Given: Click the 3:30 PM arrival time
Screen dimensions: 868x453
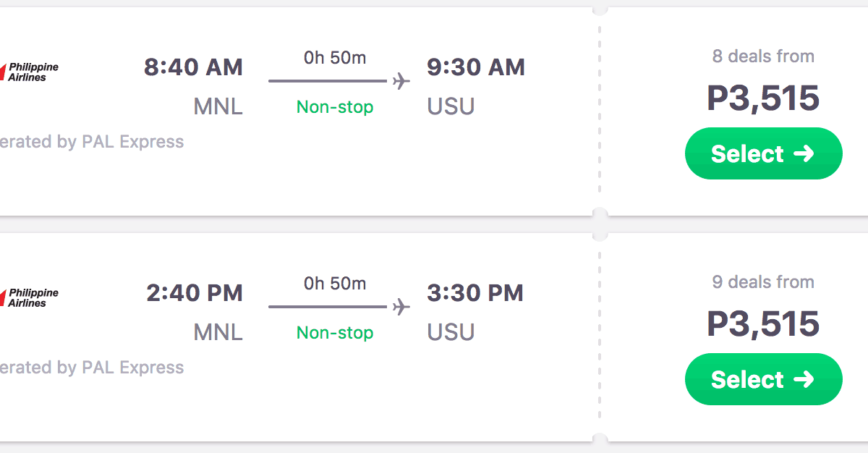Looking at the screenshot, I should (x=475, y=293).
